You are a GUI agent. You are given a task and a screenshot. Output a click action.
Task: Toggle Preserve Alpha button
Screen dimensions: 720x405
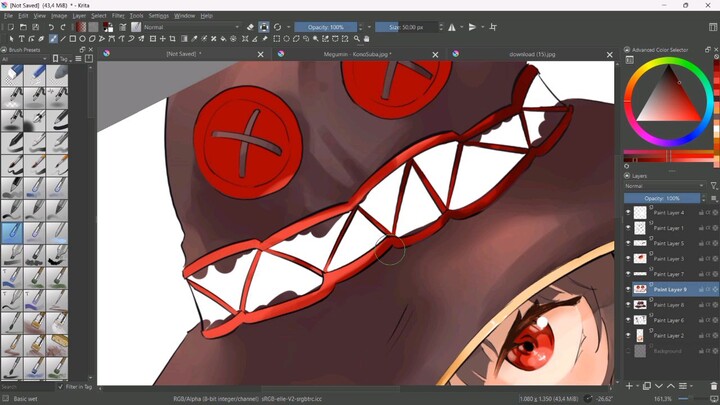pos(264,27)
